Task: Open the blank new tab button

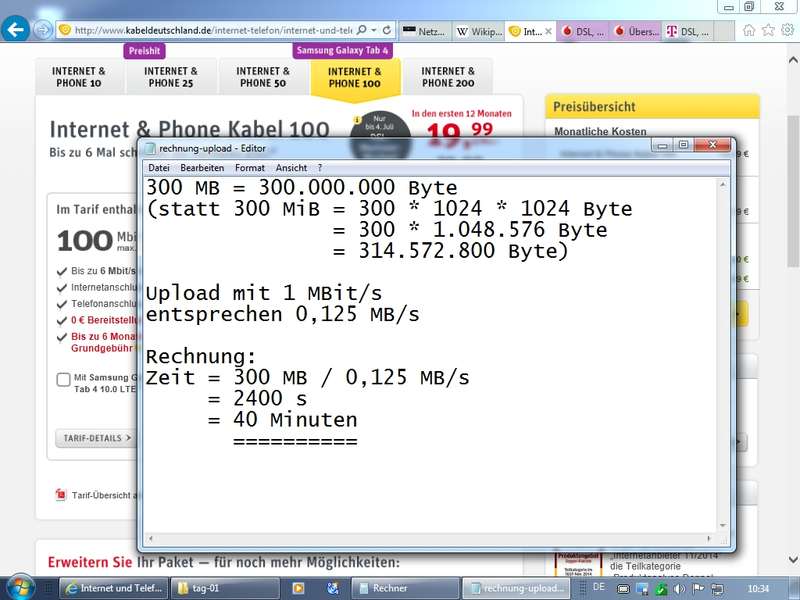Action: click(723, 31)
